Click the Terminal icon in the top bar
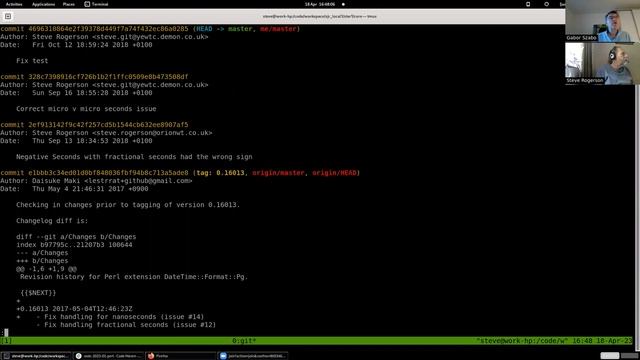This screenshot has height=360, width=640. 87,4
